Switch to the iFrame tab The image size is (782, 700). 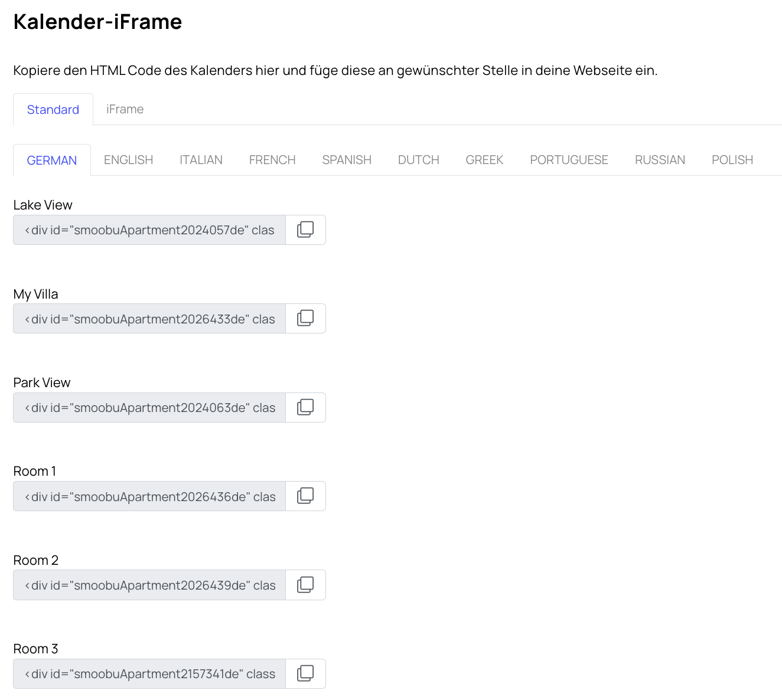[125, 109]
